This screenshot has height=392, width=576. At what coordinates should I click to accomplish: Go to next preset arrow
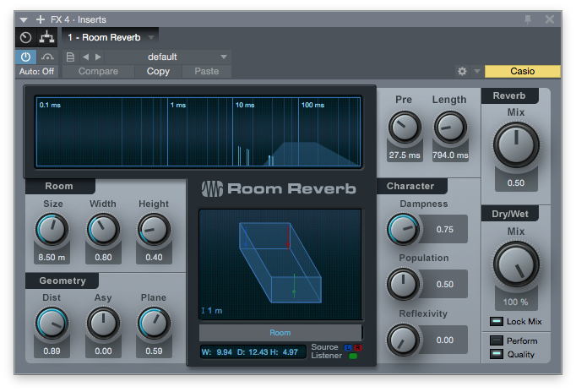click(x=99, y=57)
